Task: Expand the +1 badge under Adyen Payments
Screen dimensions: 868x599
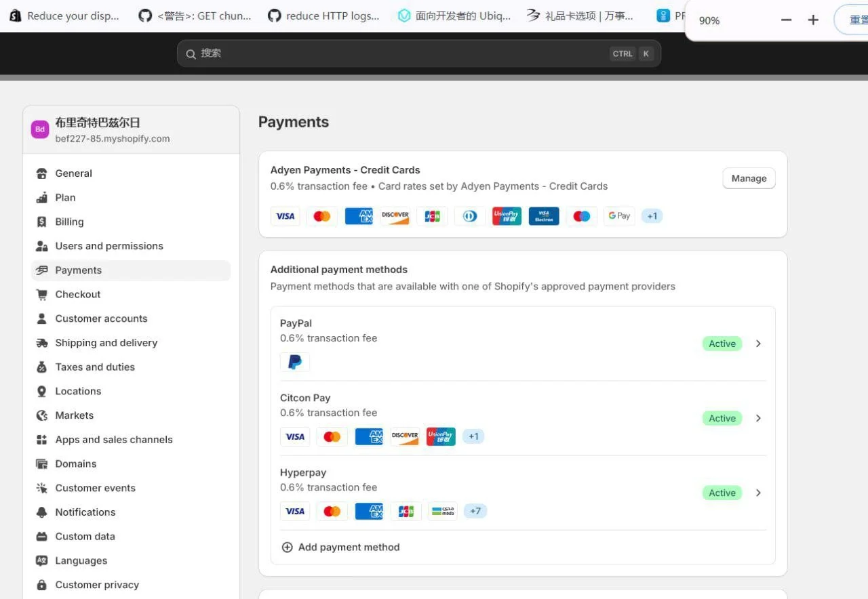Action: click(652, 216)
